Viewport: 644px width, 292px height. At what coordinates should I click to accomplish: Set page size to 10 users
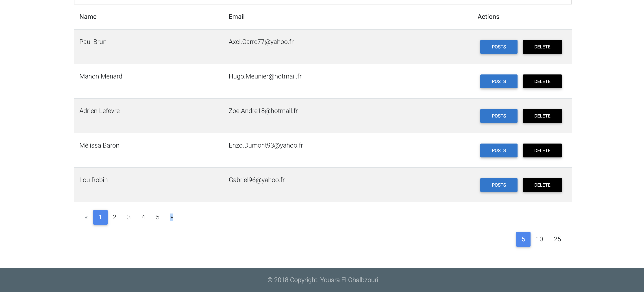[x=540, y=239]
